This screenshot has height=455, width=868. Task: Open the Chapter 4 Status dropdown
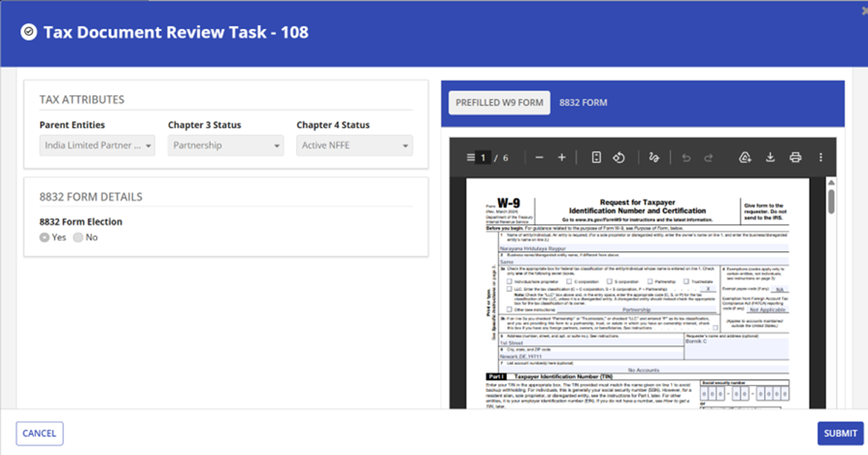354,145
